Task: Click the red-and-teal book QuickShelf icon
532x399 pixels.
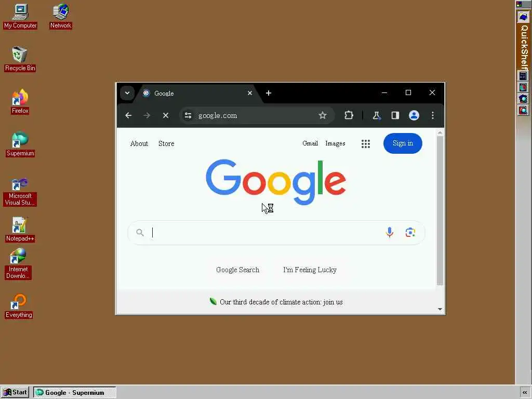Action: (x=523, y=87)
